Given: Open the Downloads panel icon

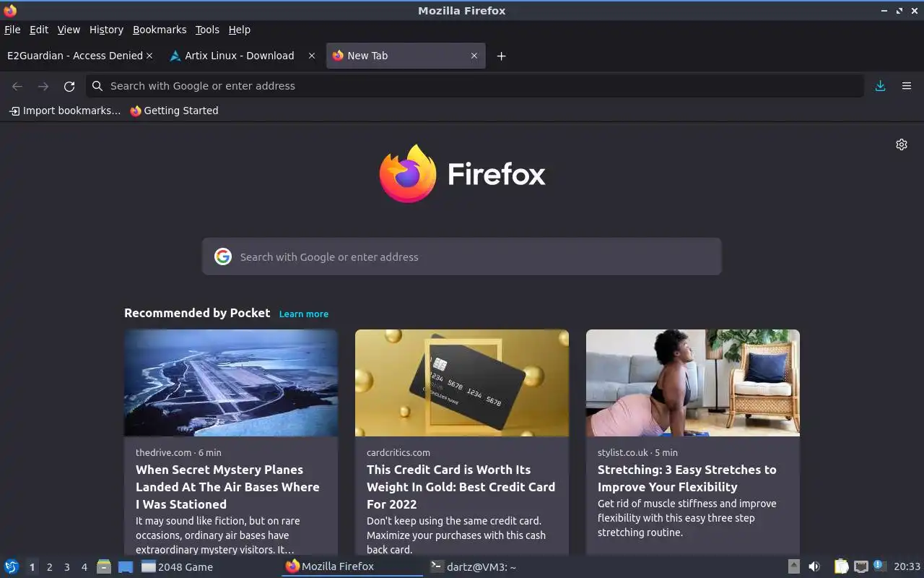Looking at the screenshot, I should (880, 86).
